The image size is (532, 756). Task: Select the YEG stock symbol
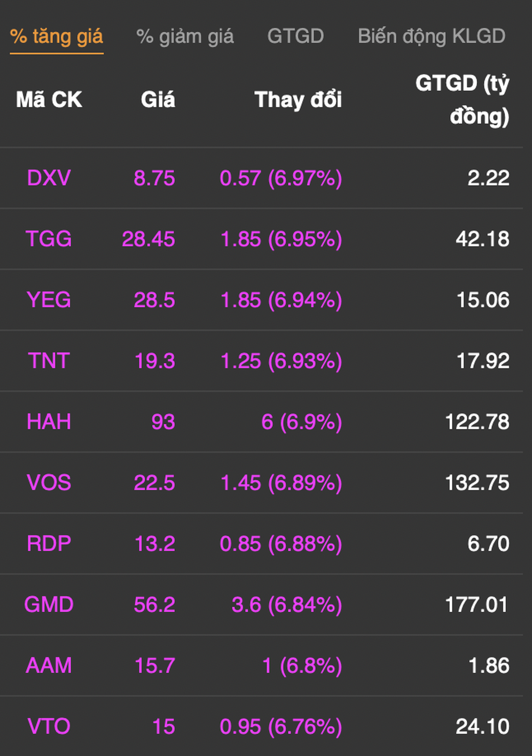coord(49,300)
